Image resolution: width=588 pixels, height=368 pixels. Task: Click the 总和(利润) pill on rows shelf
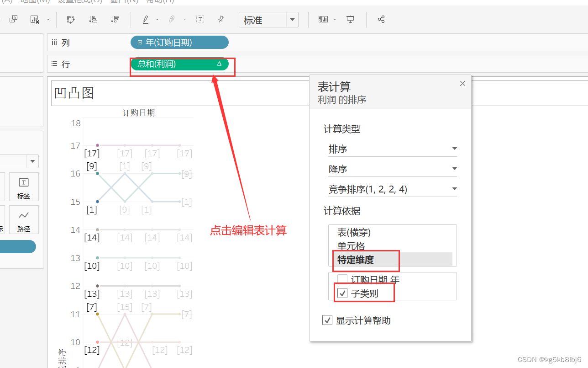pos(179,64)
